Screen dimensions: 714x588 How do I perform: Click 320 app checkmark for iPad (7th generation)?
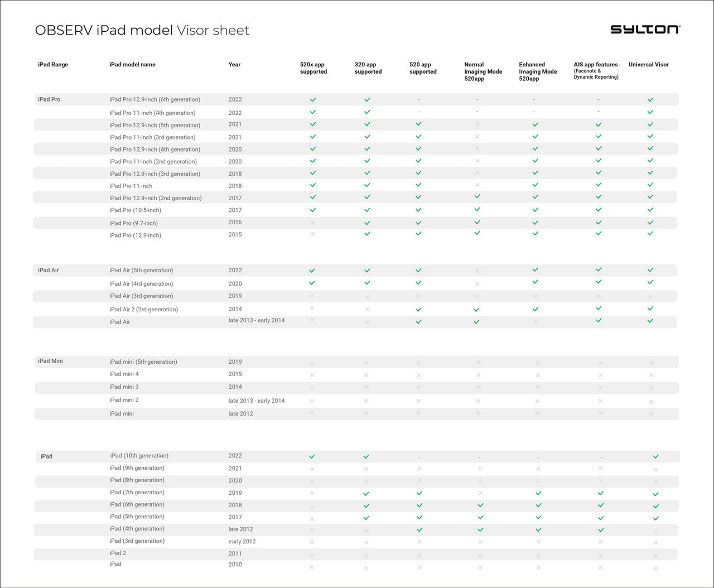(x=366, y=494)
